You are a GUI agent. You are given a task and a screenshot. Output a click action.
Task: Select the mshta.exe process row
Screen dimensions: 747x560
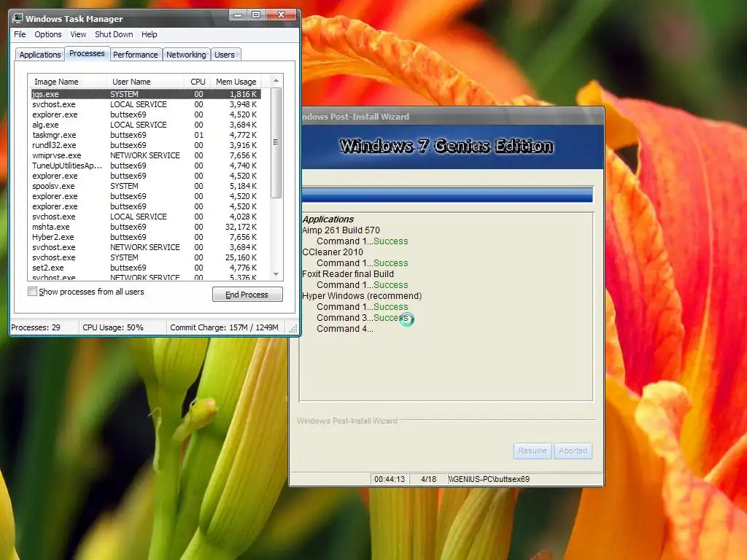[146, 227]
